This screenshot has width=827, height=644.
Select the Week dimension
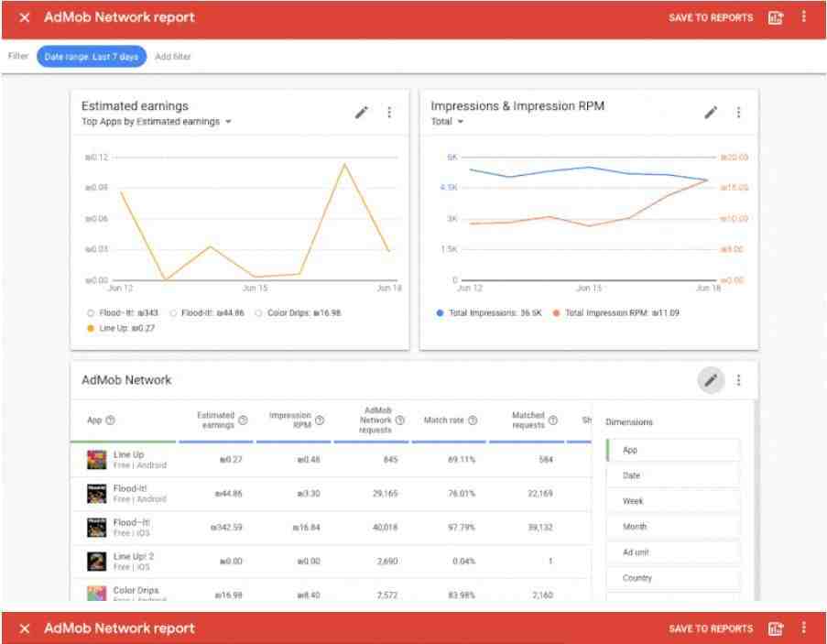673,501
